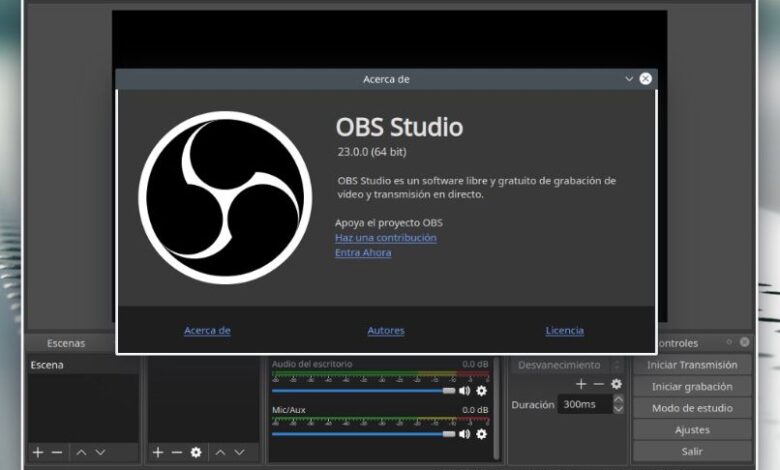Click the Audio del escritorio label
The width and height of the screenshot is (780, 470).
coord(312,364)
